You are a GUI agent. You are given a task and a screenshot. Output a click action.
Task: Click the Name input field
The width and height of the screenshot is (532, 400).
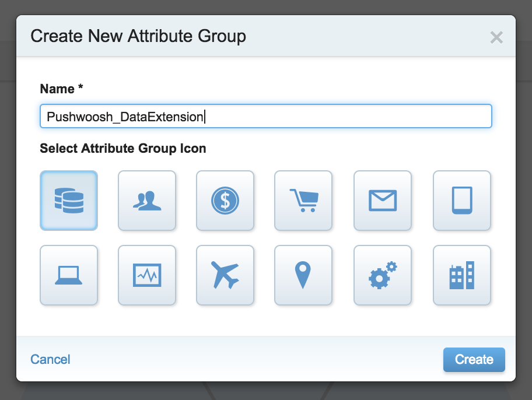point(266,116)
